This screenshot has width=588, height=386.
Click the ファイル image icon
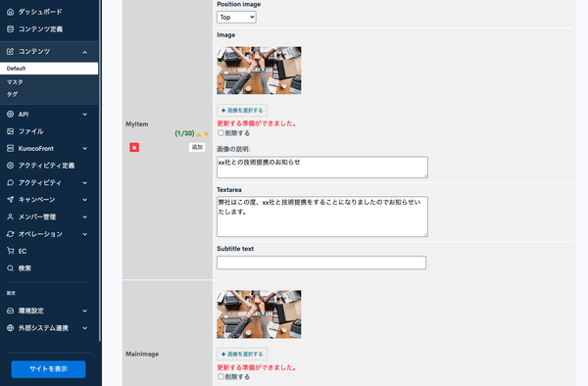pyautogui.click(x=11, y=131)
